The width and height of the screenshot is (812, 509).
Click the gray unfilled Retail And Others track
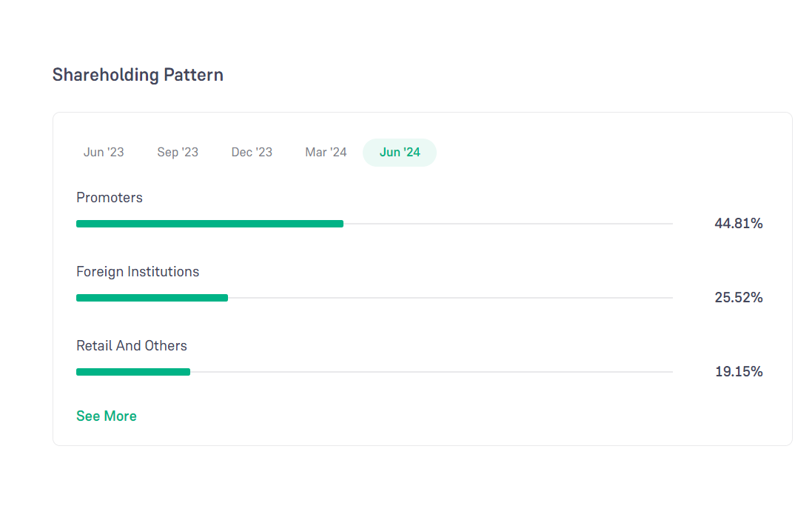click(x=432, y=372)
